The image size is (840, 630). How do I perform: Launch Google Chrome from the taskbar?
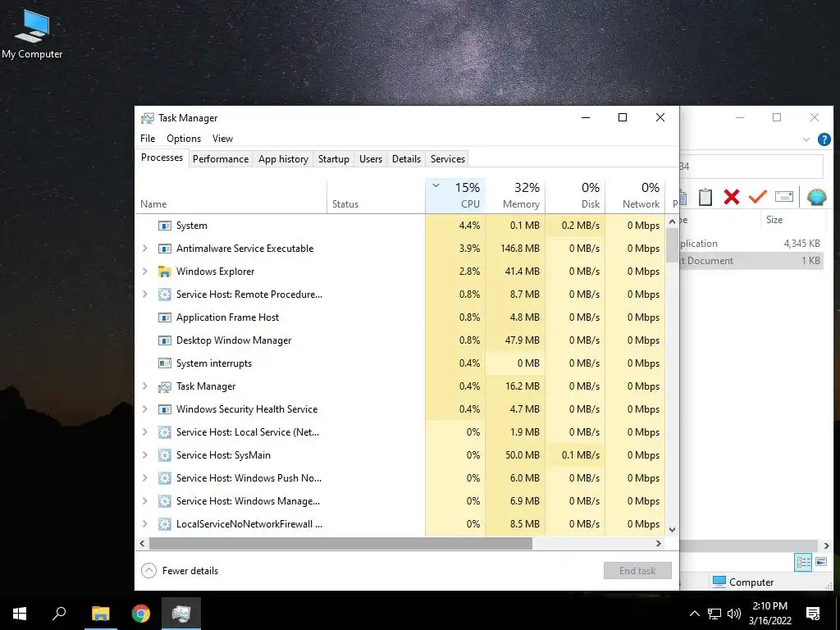(x=141, y=614)
